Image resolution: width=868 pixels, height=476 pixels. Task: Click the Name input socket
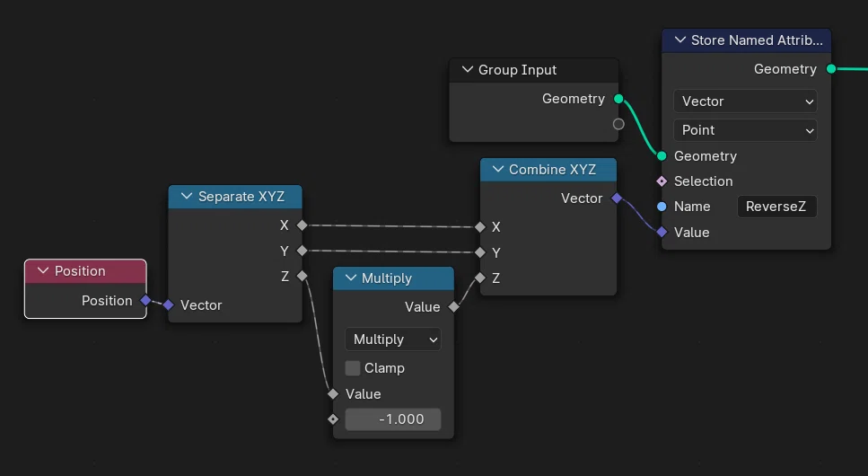662,207
